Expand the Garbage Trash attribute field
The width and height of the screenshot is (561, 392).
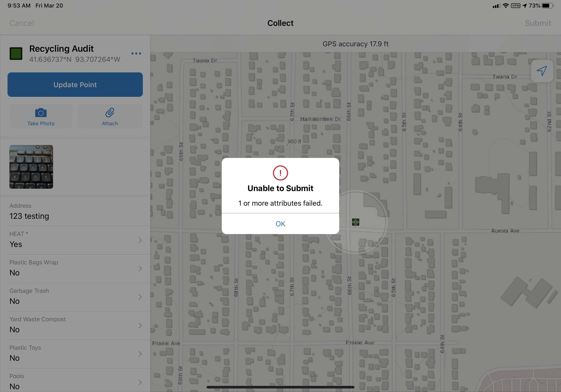[141, 296]
